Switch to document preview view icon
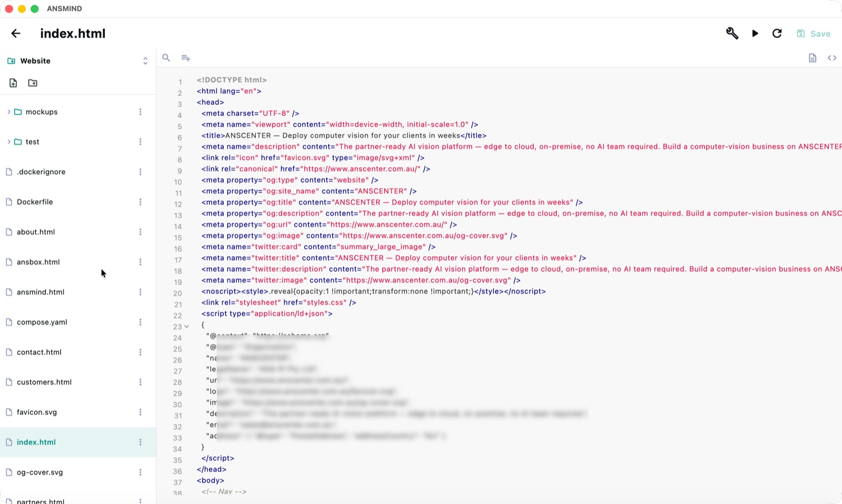The height and width of the screenshot is (504, 842). [x=813, y=58]
